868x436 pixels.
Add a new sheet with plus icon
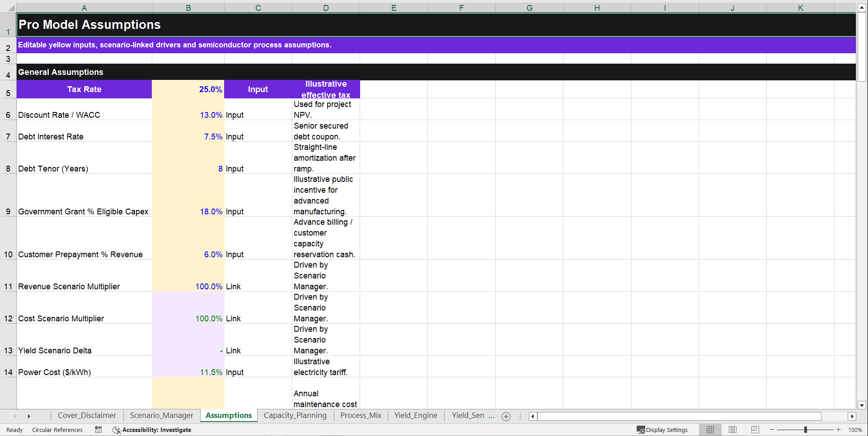coord(506,417)
